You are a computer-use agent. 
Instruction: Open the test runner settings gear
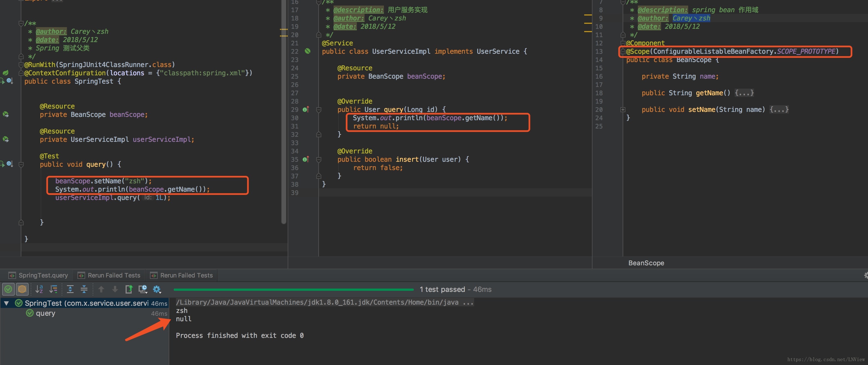tap(157, 289)
